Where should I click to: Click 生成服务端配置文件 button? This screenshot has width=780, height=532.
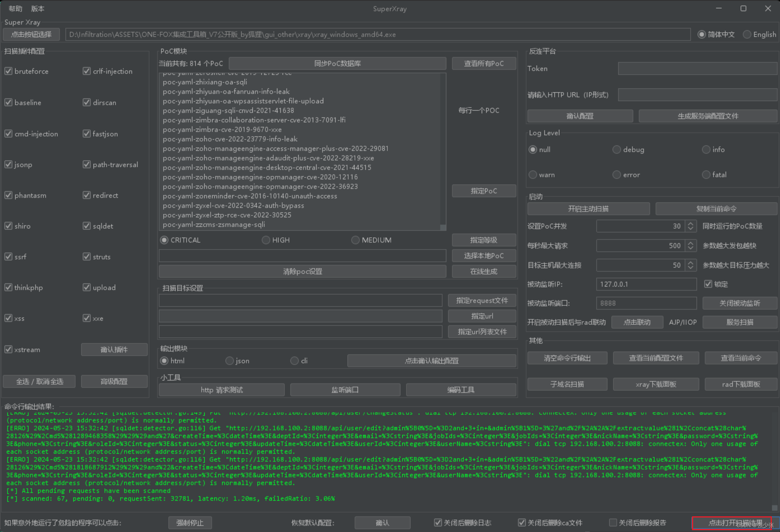point(708,116)
